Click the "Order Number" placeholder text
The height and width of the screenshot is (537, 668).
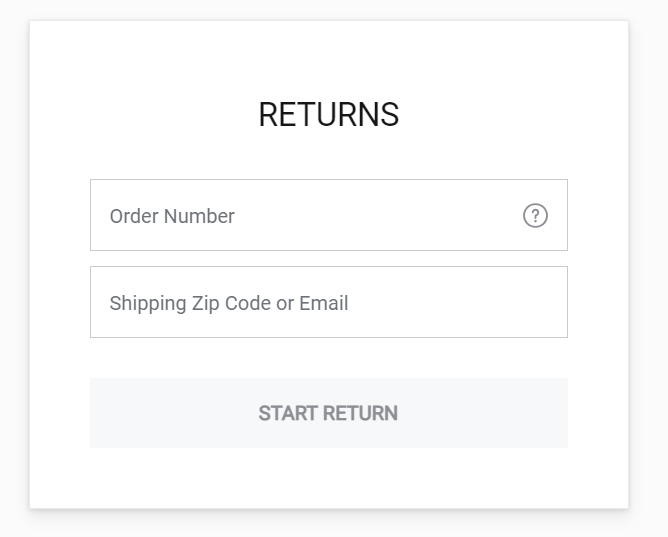pos(172,216)
